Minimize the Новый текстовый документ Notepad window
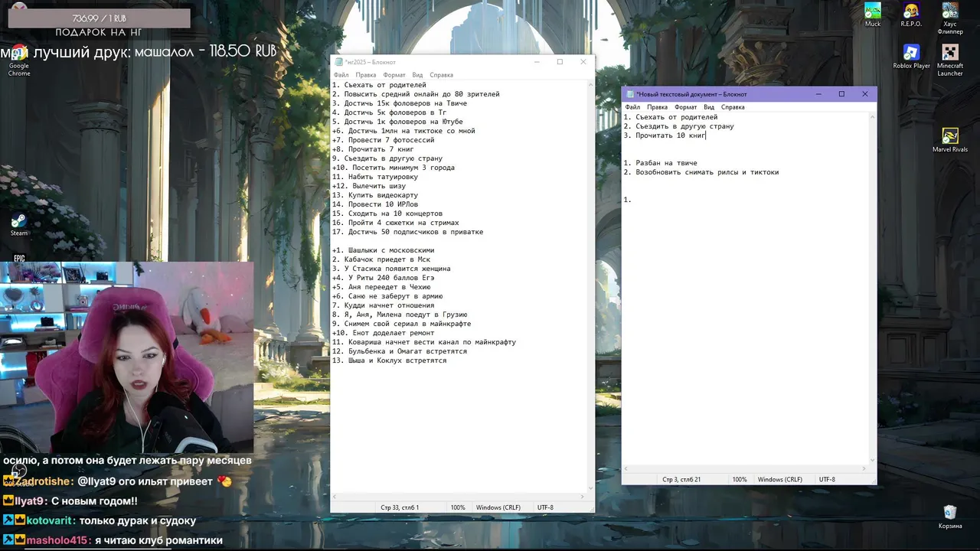 click(818, 94)
